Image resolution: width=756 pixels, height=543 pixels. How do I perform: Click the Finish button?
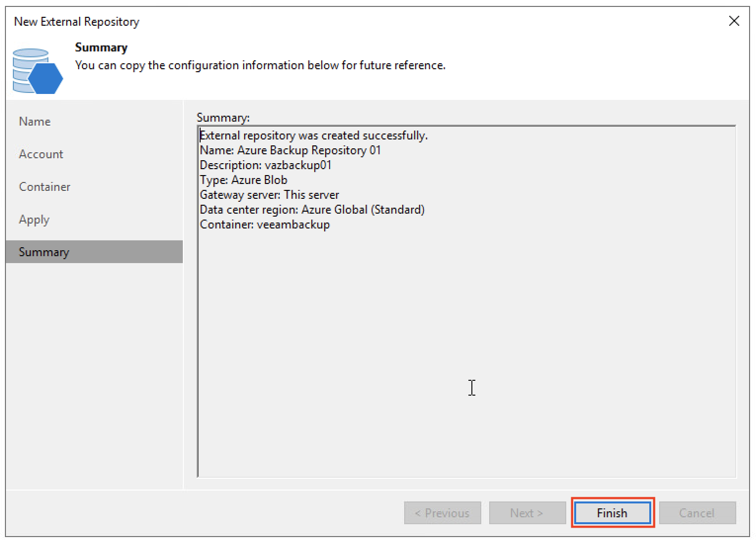click(612, 513)
